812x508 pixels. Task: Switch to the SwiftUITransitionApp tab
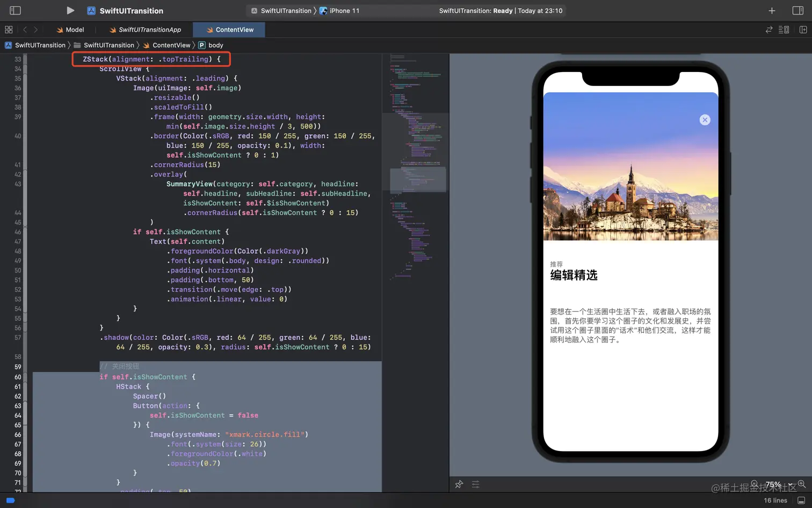[x=145, y=30]
